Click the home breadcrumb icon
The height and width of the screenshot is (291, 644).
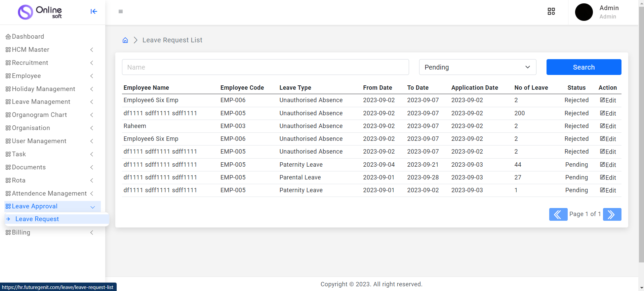click(x=125, y=40)
